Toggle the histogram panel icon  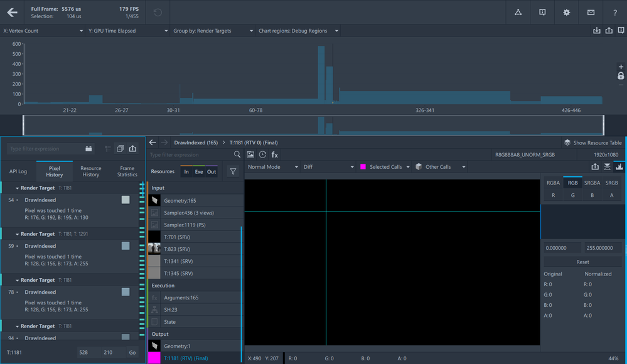click(619, 167)
